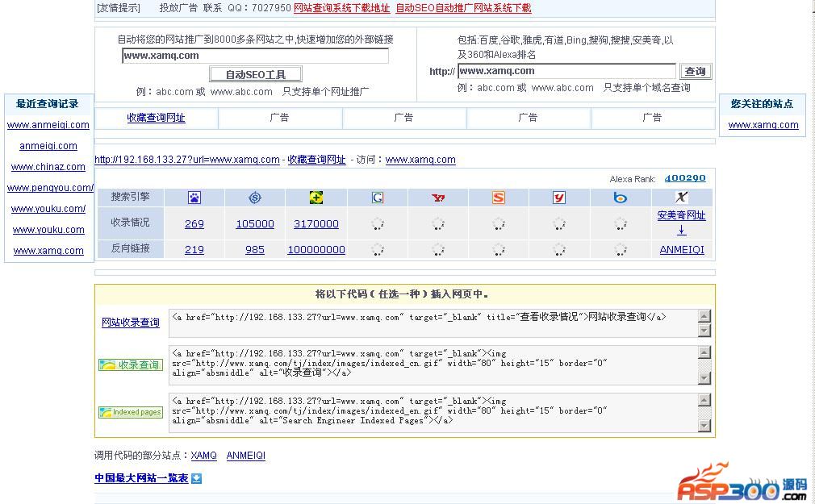815x504 pixels.
Task: Click up arrow of second code box scrollbar
Action: [704, 352]
